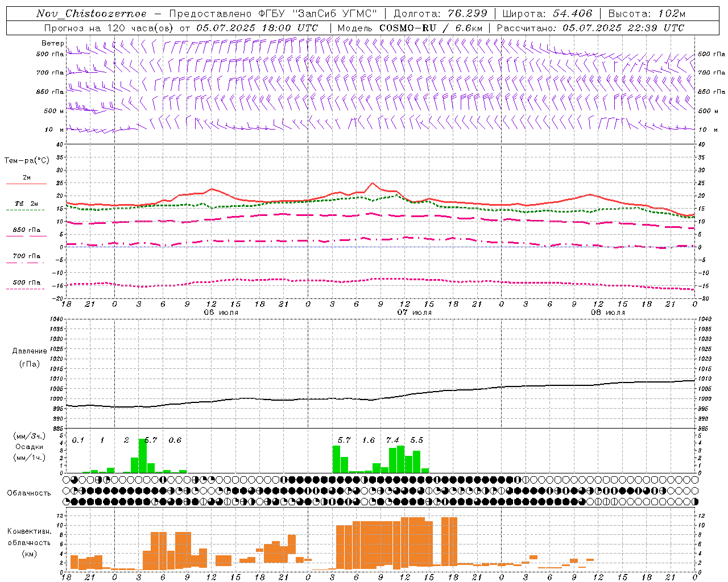The image size is (728, 582).
Task: Click the 0.1 precipitation total value
Action: [x=78, y=440]
